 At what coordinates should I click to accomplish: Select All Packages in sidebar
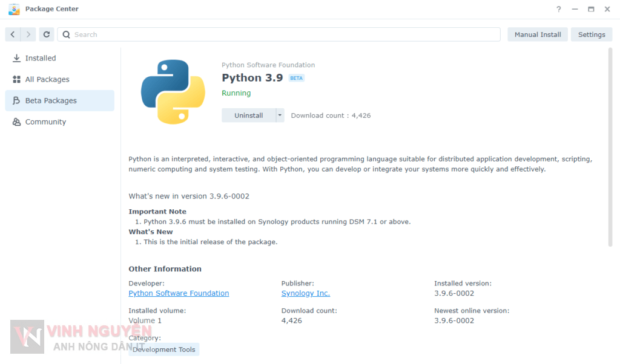click(47, 79)
